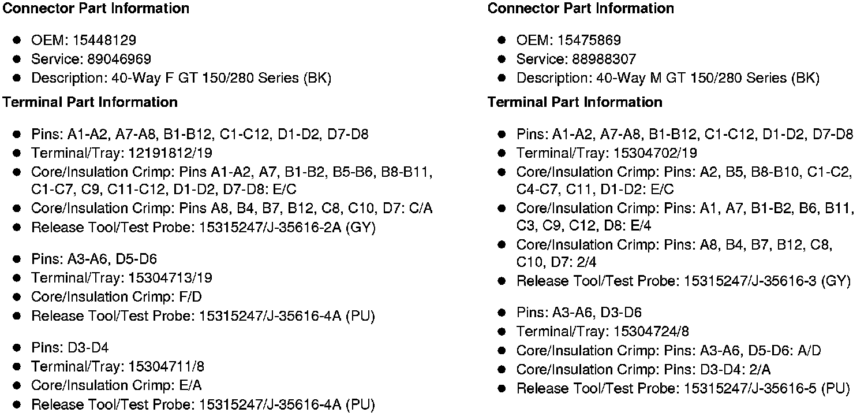Viewport: 868px width, 416px height.
Task: Click Terminal/Tray 12191812/19 entry
Action: click(122, 153)
